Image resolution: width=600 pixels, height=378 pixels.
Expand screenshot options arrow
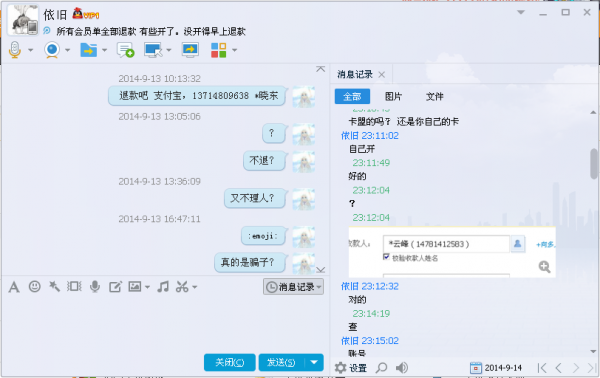coord(194,287)
